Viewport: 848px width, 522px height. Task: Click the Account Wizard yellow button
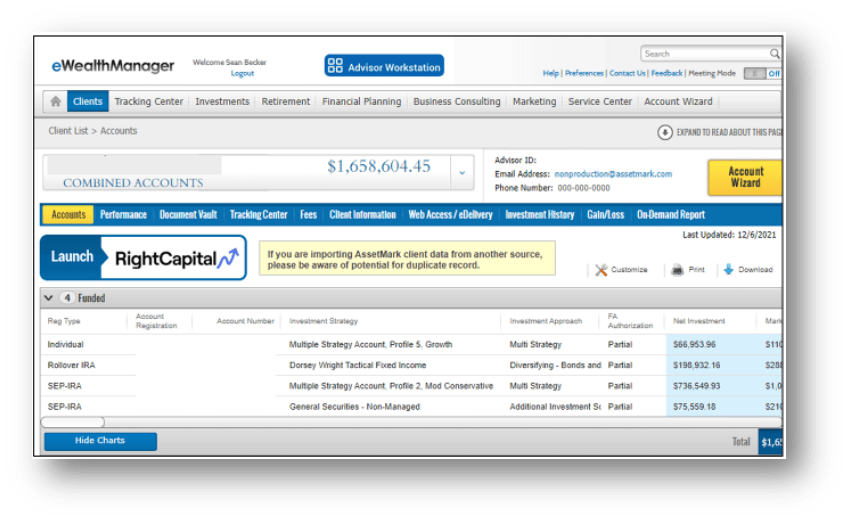click(745, 177)
